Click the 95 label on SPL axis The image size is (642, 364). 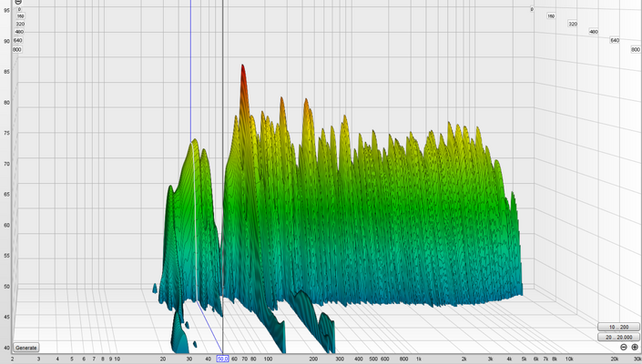coord(6,10)
